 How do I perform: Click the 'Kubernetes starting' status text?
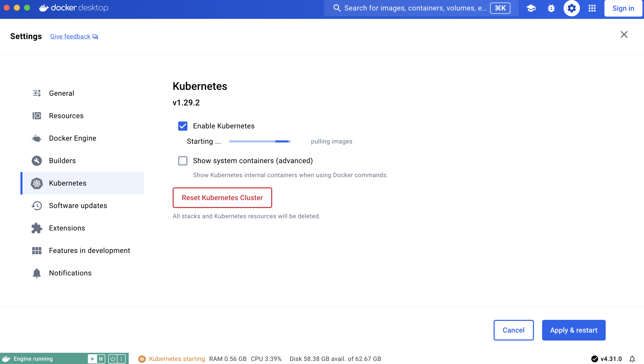177,359
